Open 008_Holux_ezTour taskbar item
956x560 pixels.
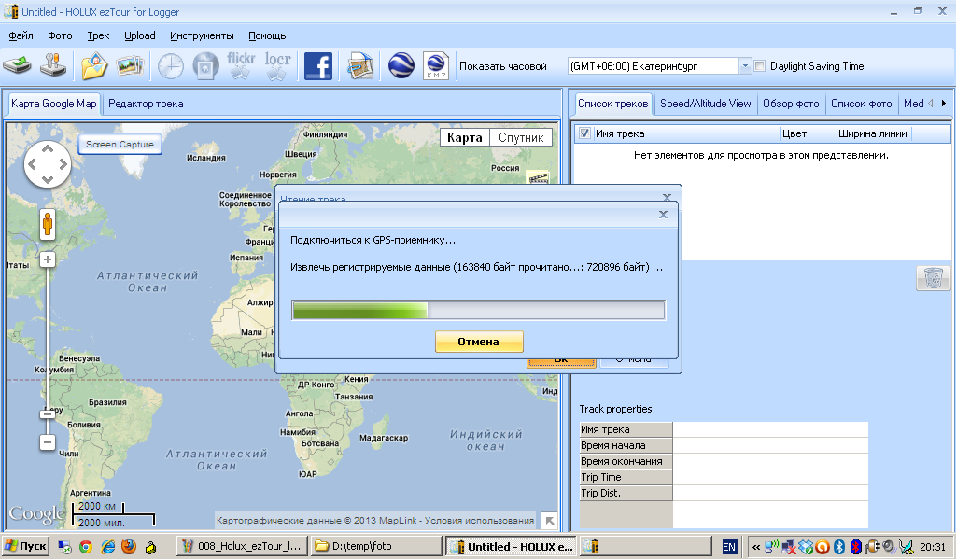[242, 546]
